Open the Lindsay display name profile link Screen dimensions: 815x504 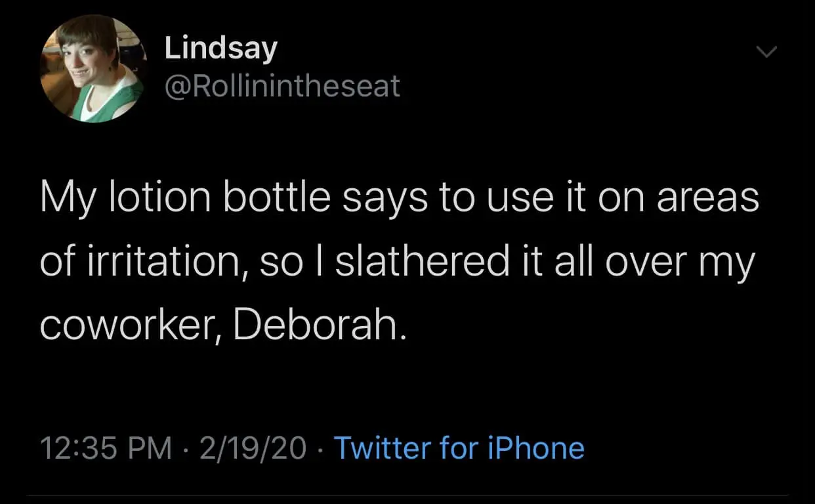click(220, 49)
